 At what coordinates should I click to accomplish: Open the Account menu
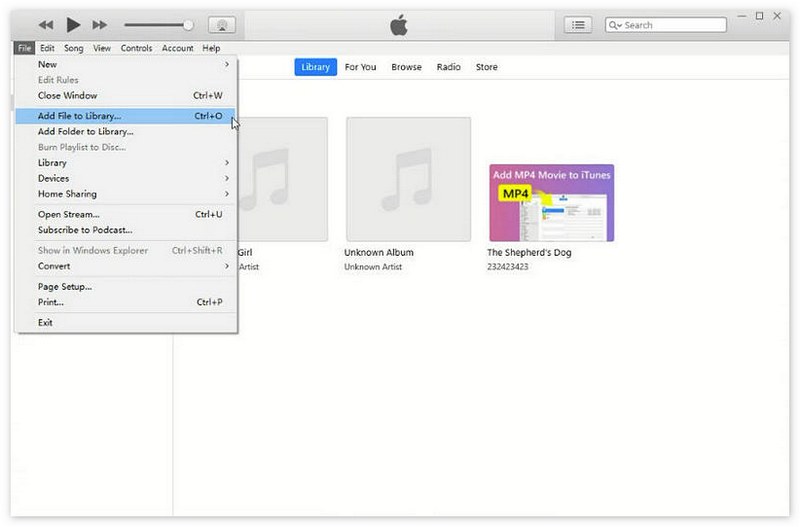tap(178, 48)
